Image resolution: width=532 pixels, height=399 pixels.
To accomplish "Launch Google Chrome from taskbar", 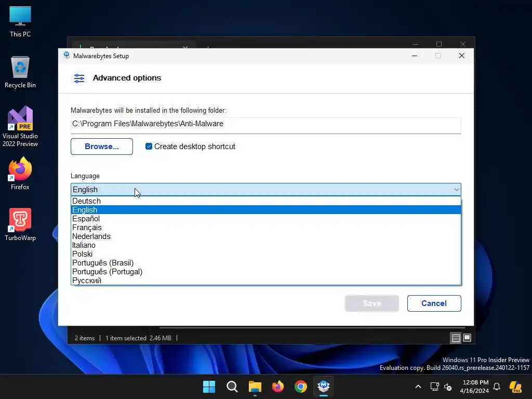I will pos(301,387).
